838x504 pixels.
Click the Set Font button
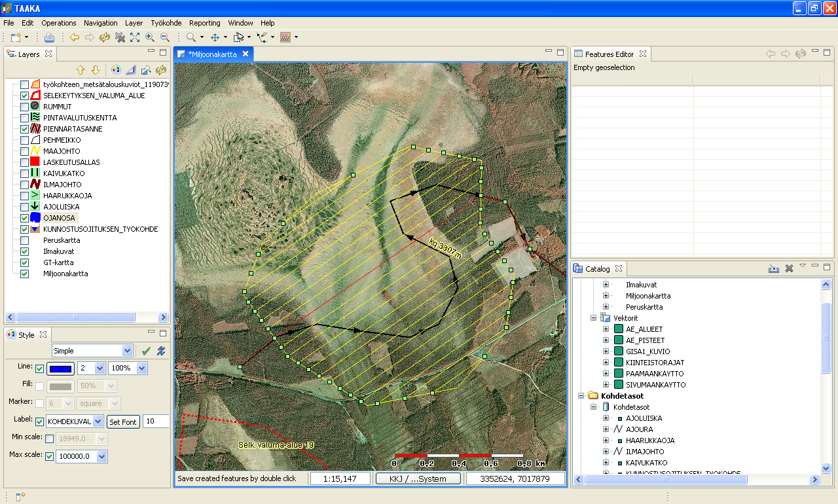coord(122,422)
